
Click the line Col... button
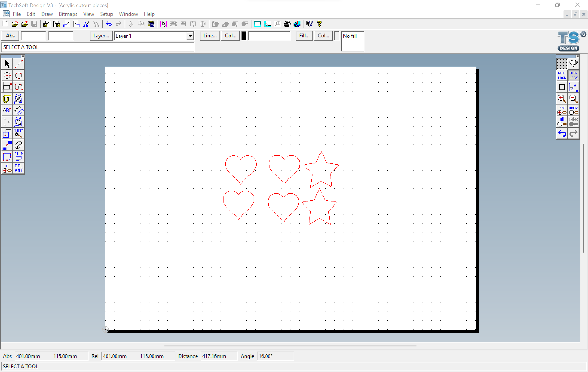tap(230, 36)
